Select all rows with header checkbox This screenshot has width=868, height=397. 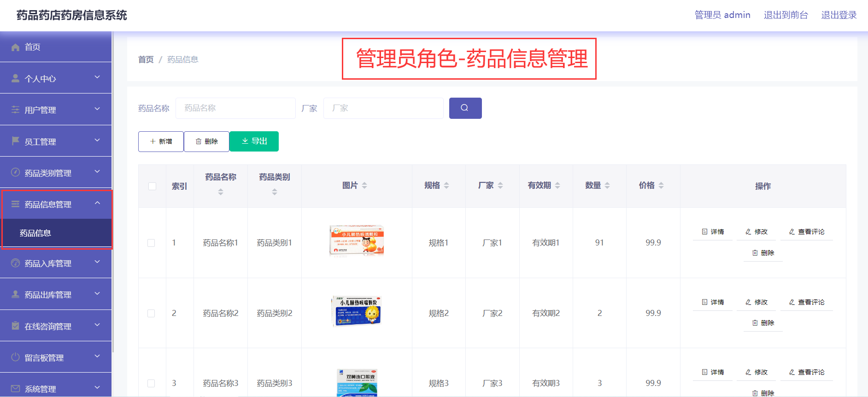[x=152, y=186]
